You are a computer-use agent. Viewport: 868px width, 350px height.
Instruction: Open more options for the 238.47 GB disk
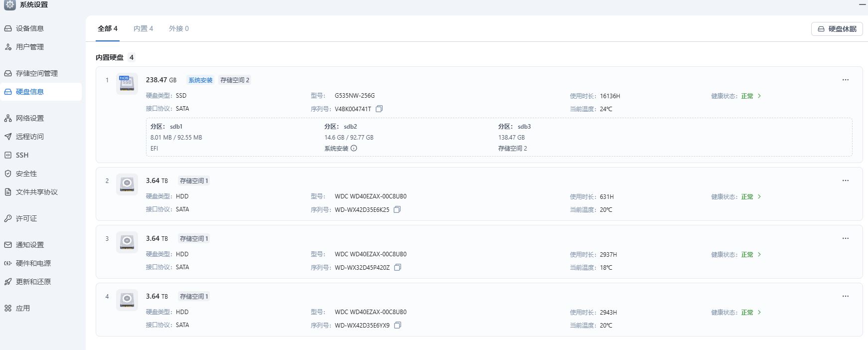(x=846, y=80)
